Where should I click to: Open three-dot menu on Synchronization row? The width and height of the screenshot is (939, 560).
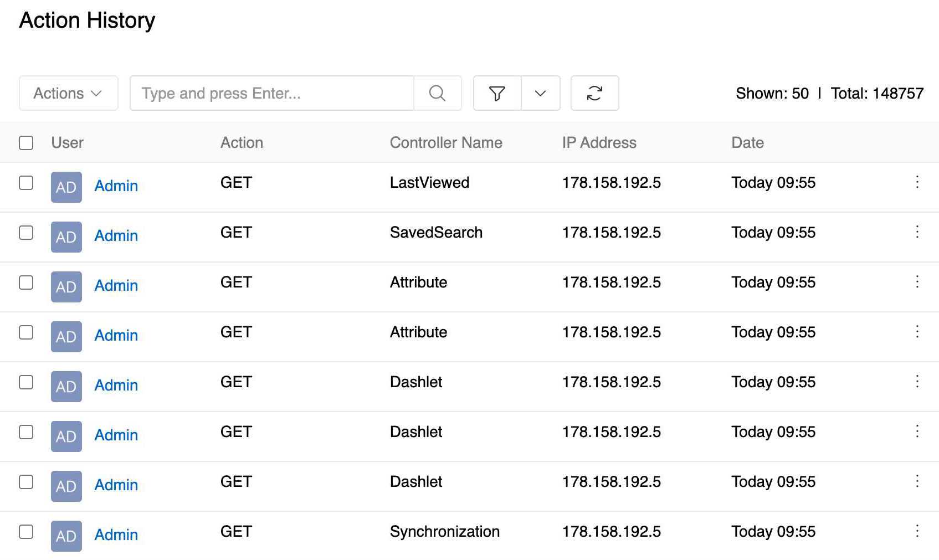[x=917, y=531]
